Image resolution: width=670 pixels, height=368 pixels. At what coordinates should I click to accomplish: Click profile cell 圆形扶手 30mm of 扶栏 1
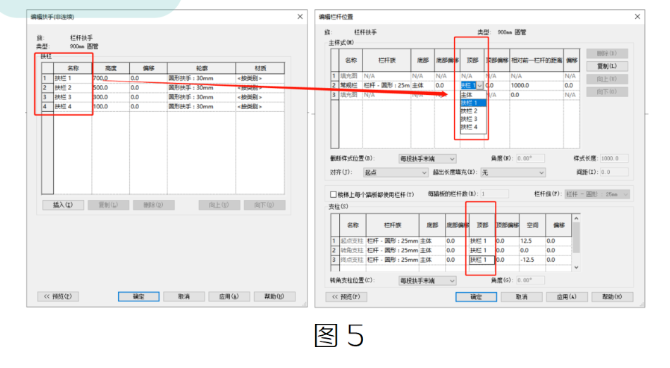pos(201,78)
